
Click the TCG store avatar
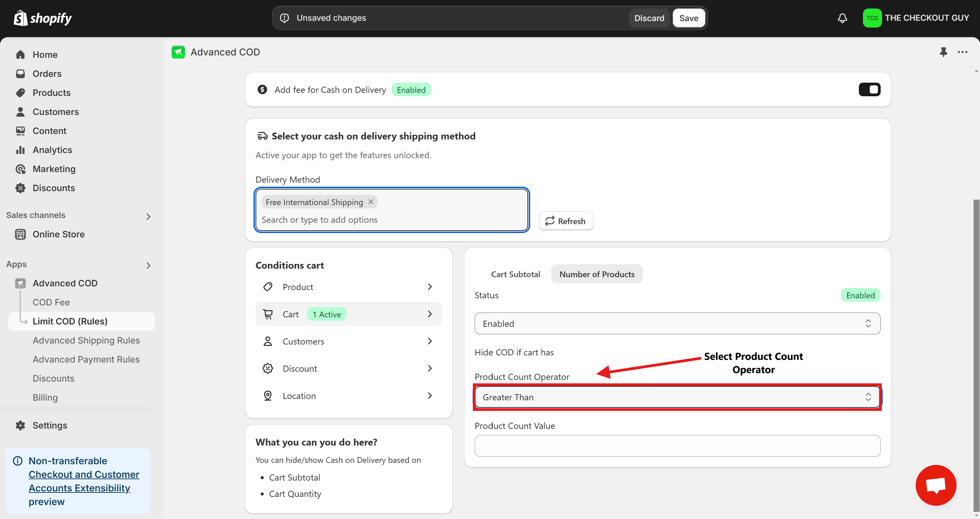pyautogui.click(x=872, y=18)
